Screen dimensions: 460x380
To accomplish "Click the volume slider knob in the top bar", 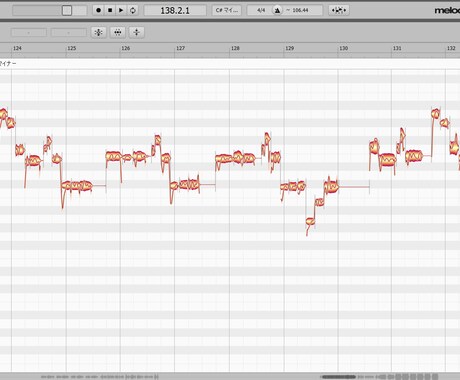I will coord(67,10).
